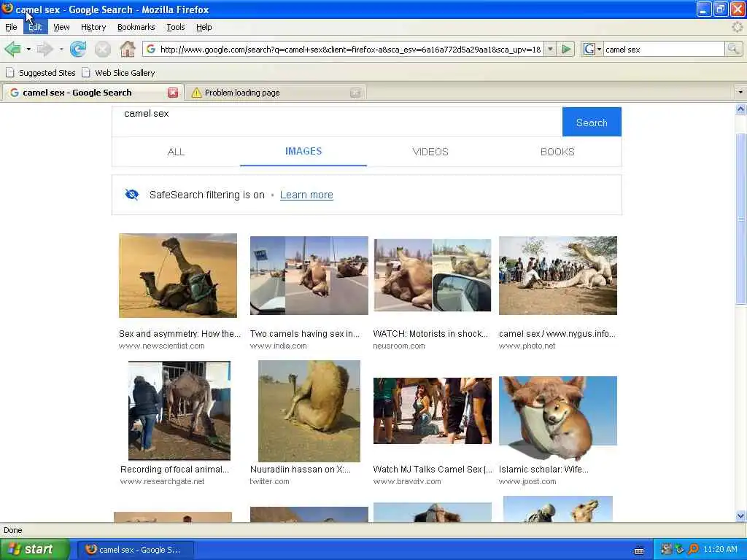Click the Stop loading icon

(102, 49)
